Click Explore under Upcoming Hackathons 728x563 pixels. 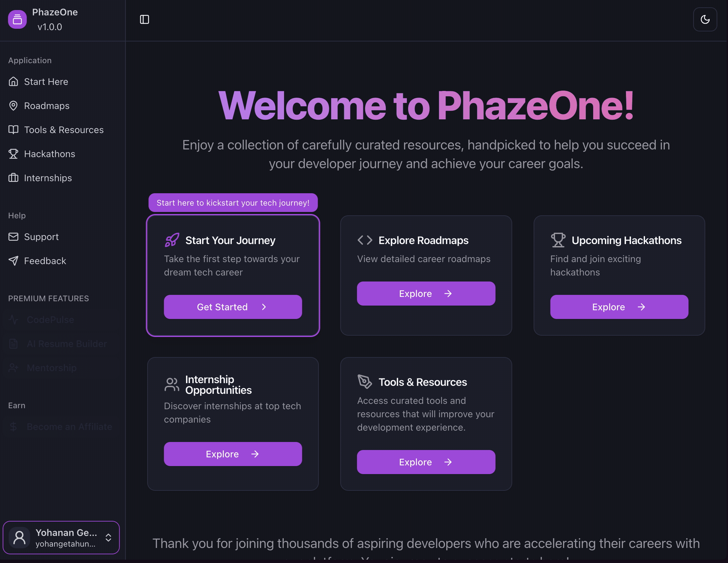[x=619, y=307]
